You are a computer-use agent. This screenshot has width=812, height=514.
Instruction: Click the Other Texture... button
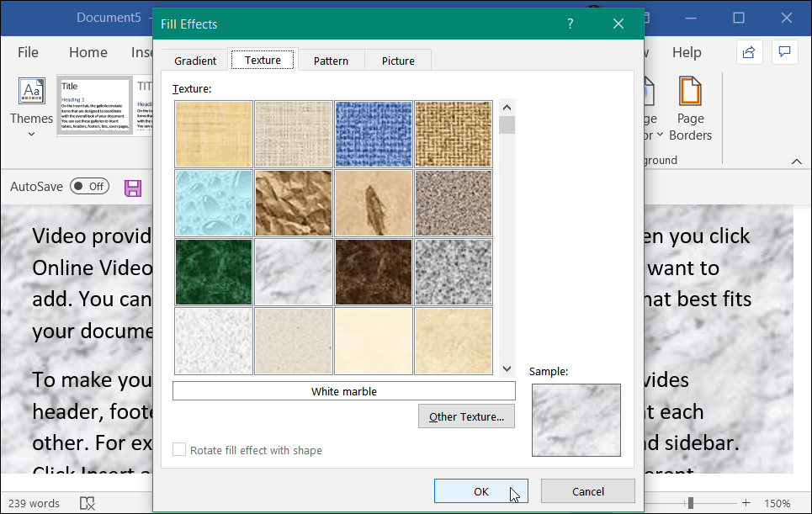(467, 416)
